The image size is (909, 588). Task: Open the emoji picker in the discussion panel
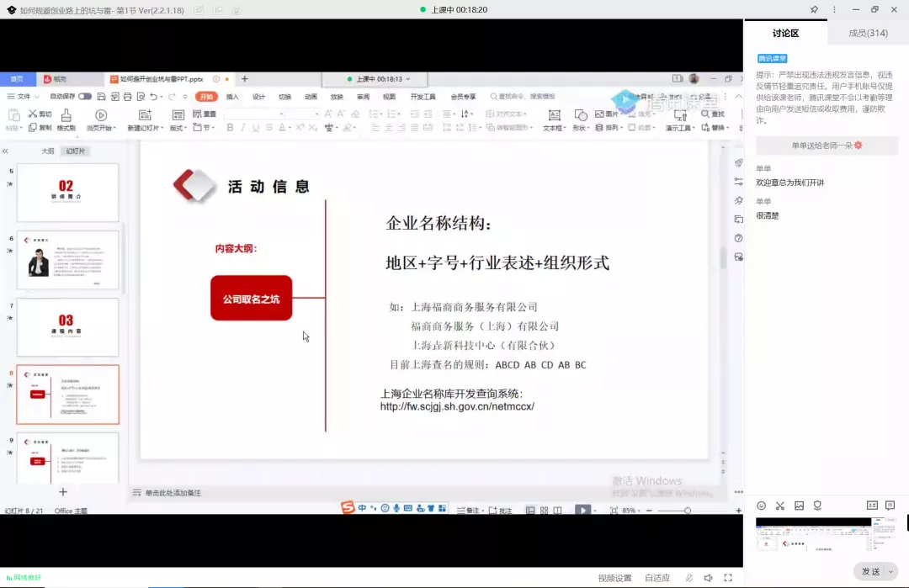[761, 506]
